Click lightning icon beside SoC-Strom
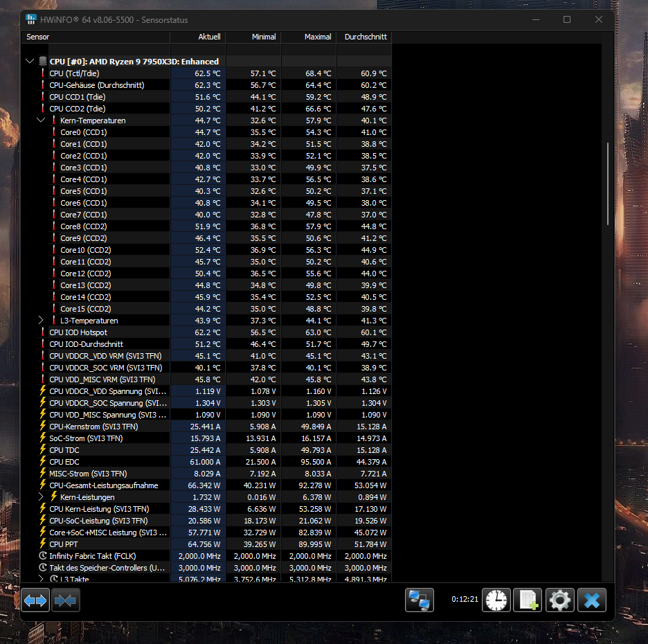The width and height of the screenshot is (648, 644). [42, 438]
